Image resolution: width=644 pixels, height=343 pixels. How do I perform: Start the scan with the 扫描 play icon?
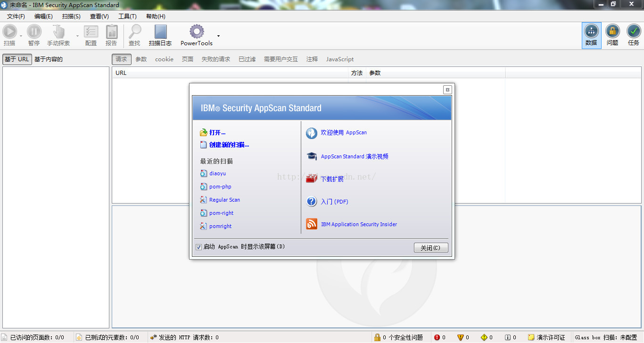coord(9,32)
